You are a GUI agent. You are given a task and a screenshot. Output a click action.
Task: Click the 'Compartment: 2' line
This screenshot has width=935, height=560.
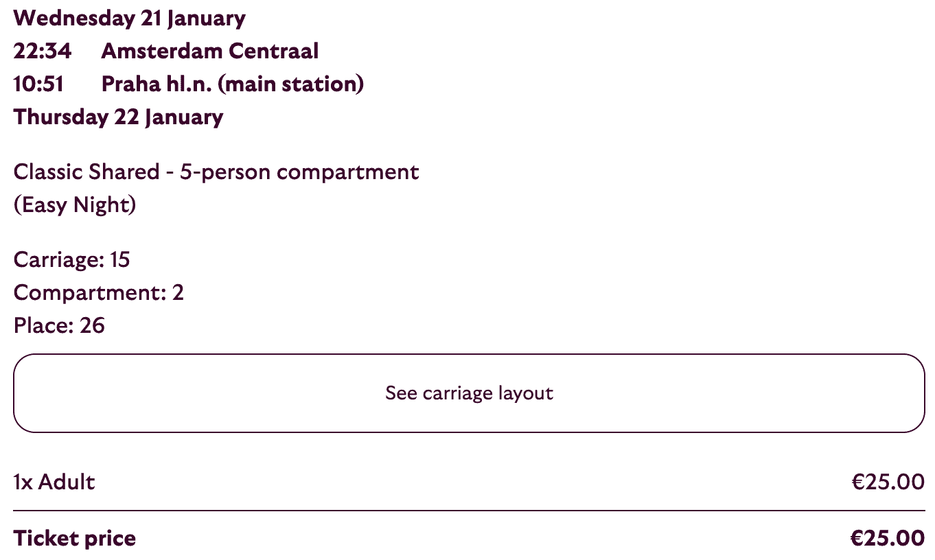click(98, 292)
